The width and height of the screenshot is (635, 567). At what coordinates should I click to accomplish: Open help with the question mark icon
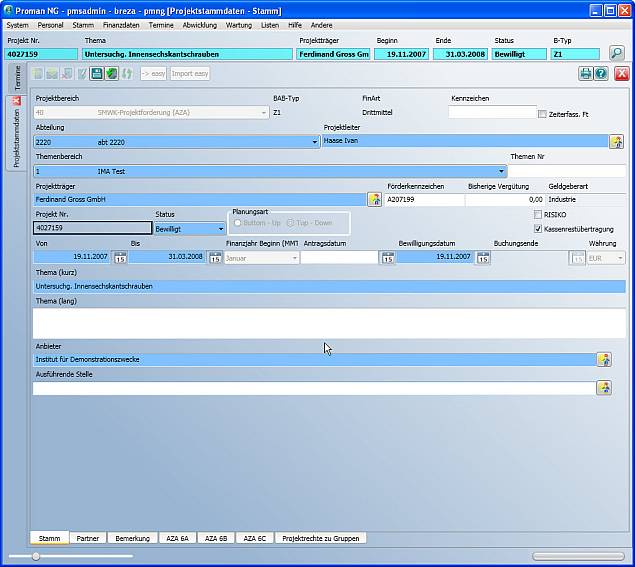(x=601, y=74)
